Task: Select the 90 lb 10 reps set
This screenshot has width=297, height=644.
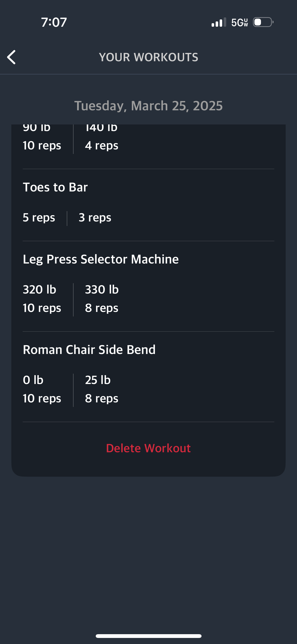Action: click(42, 138)
